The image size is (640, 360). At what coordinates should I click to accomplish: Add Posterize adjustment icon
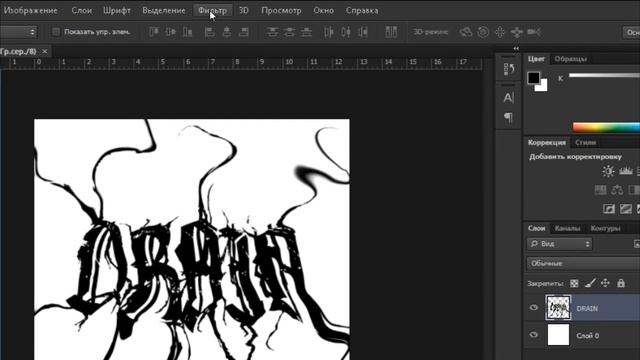pyautogui.click(x=626, y=209)
